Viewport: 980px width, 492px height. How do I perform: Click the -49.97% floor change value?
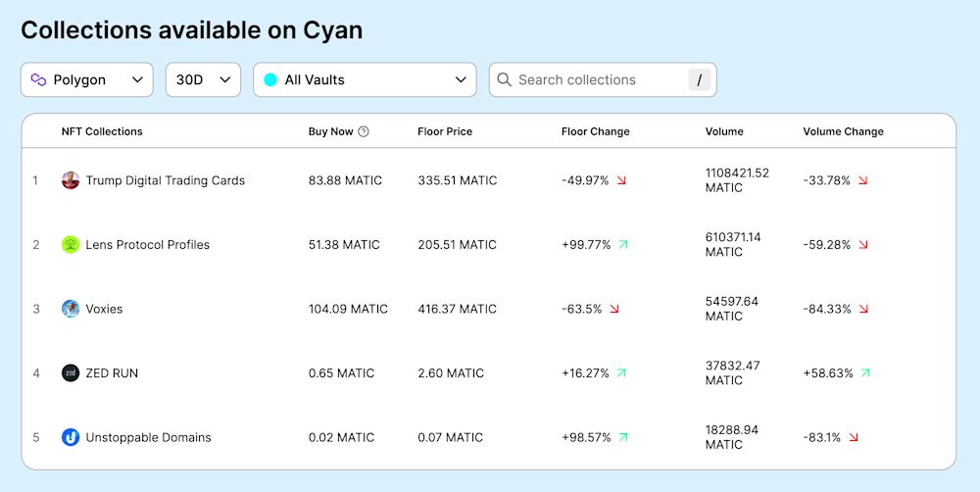tap(585, 180)
